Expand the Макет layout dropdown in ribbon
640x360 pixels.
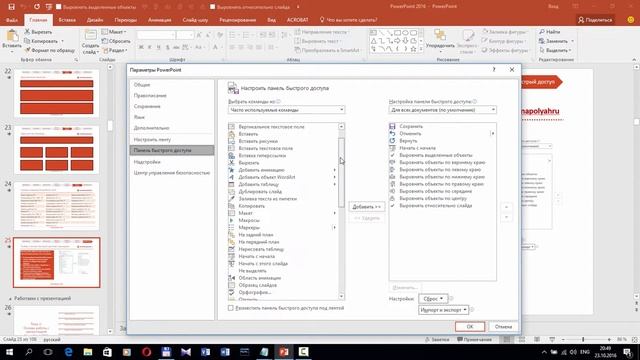click(114, 32)
